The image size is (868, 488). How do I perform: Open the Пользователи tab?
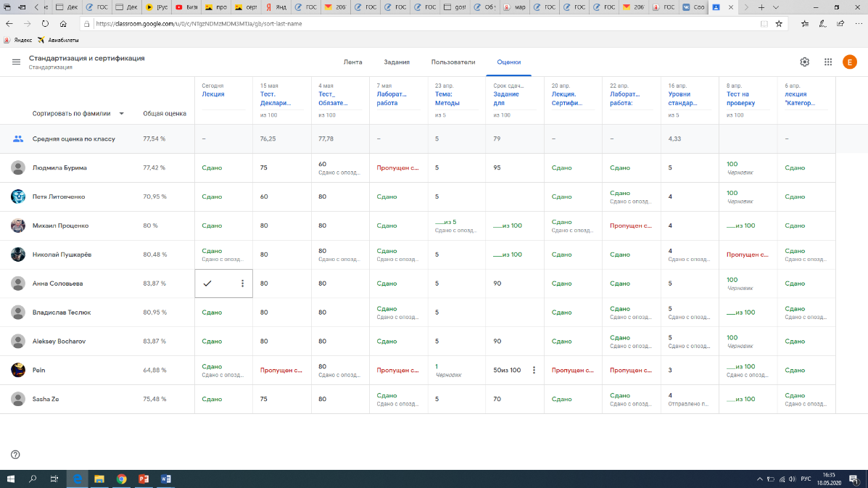(x=452, y=62)
